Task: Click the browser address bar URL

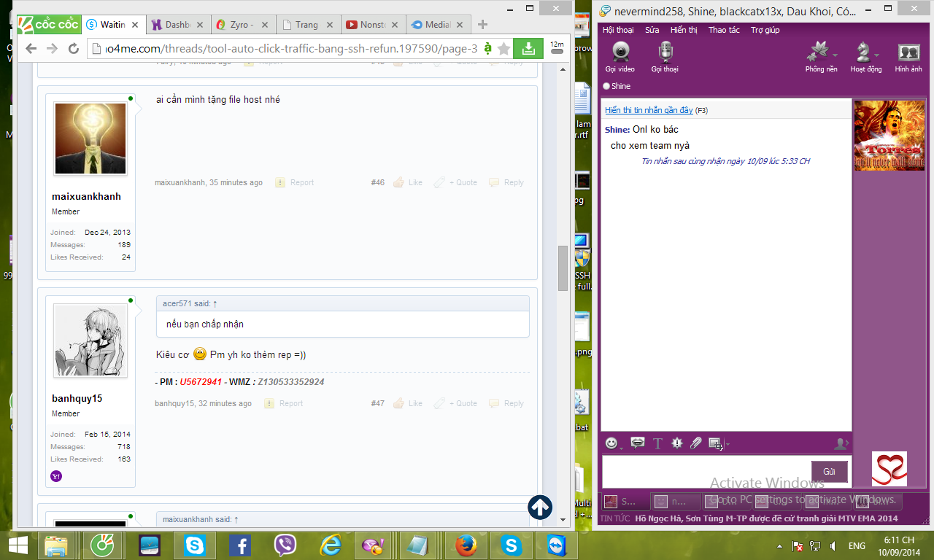Action: pyautogui.click(x=291, y=49)
